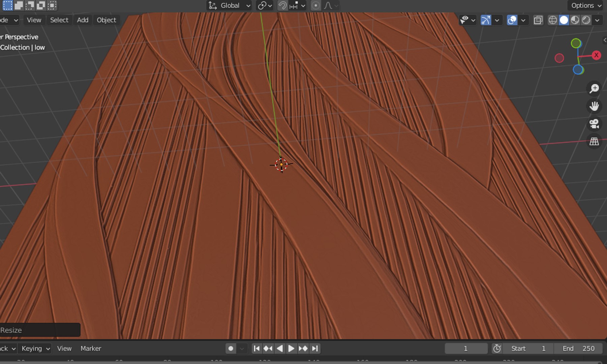Toggle X-Ray mode button
The width and height of the screenshot is (607, 364).
(538, 20)
